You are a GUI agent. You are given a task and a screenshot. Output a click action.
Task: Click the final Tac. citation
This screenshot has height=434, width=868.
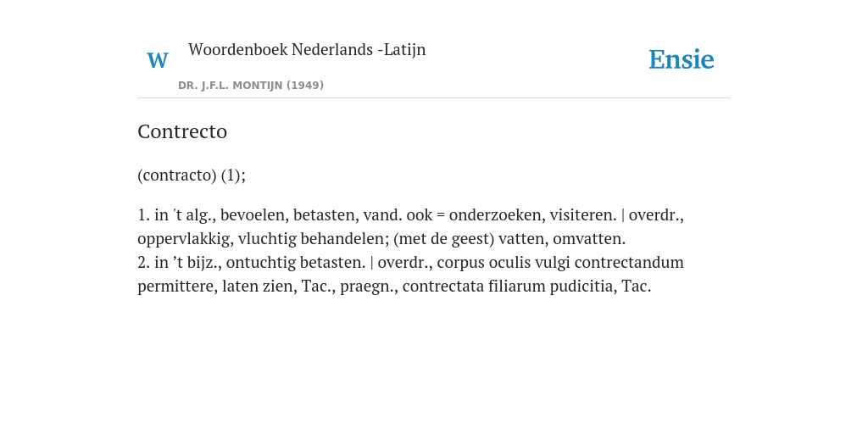636,287
